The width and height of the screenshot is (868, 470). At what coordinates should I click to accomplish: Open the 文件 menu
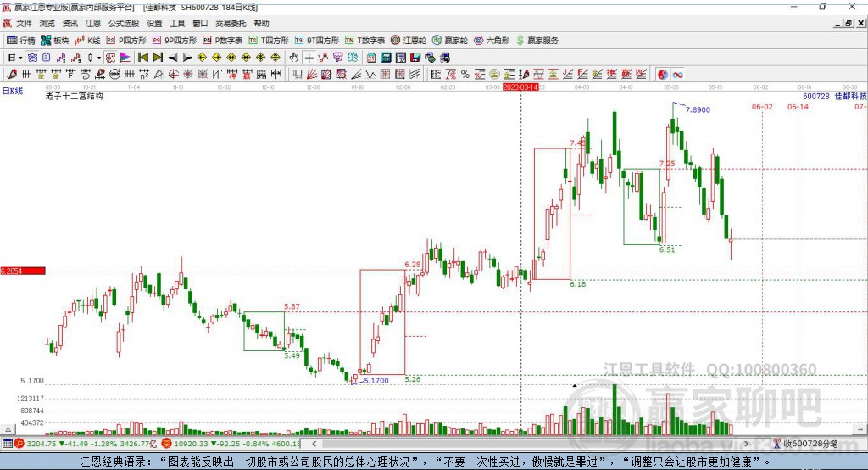click(x=24, y=23)
